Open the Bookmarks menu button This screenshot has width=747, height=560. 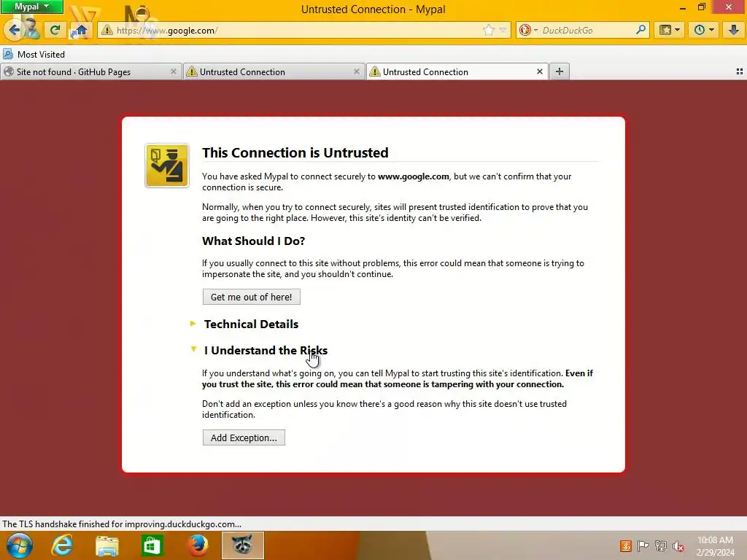click(670, 31)
